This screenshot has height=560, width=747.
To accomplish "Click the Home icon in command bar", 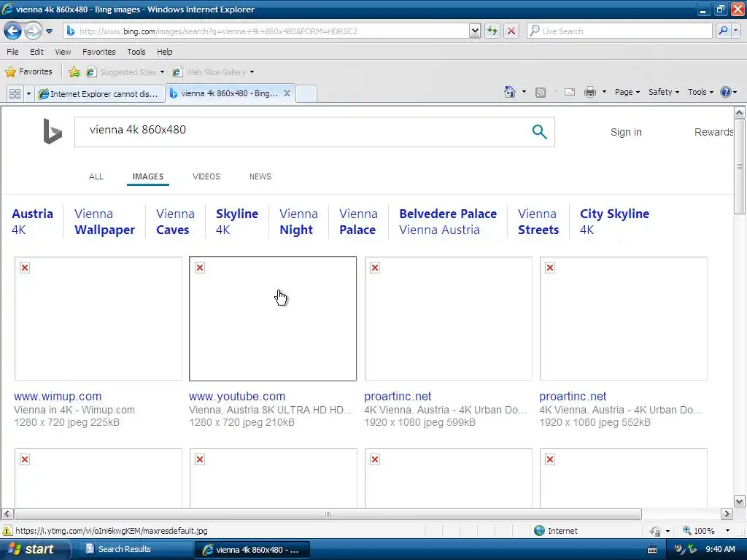I will pyautogui.click(x=510, y=92).
